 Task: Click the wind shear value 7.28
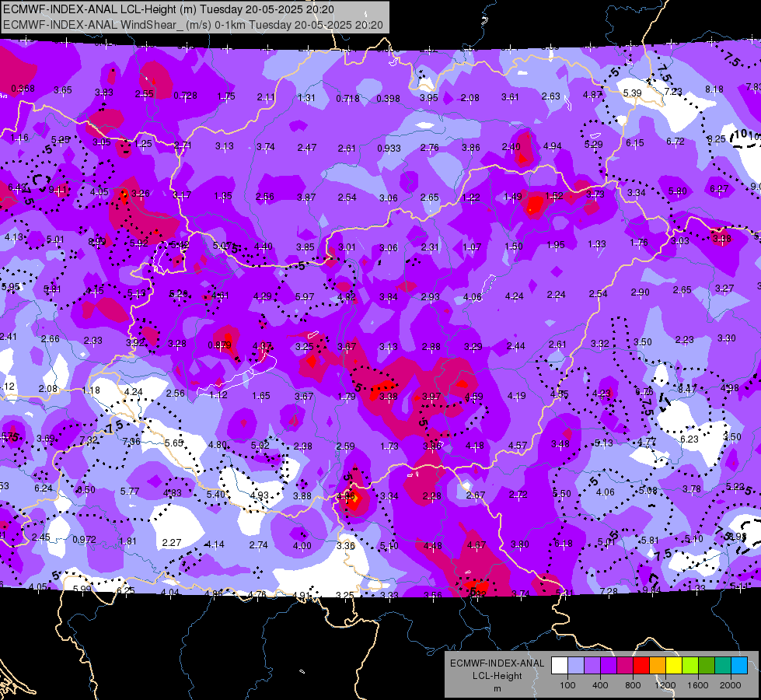click(609, 591)
